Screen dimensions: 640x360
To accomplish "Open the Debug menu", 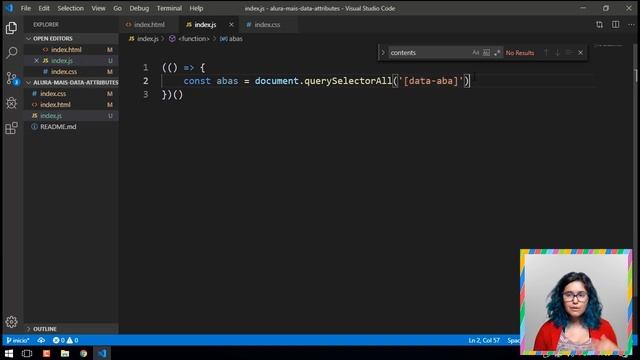I will point(139,8).
